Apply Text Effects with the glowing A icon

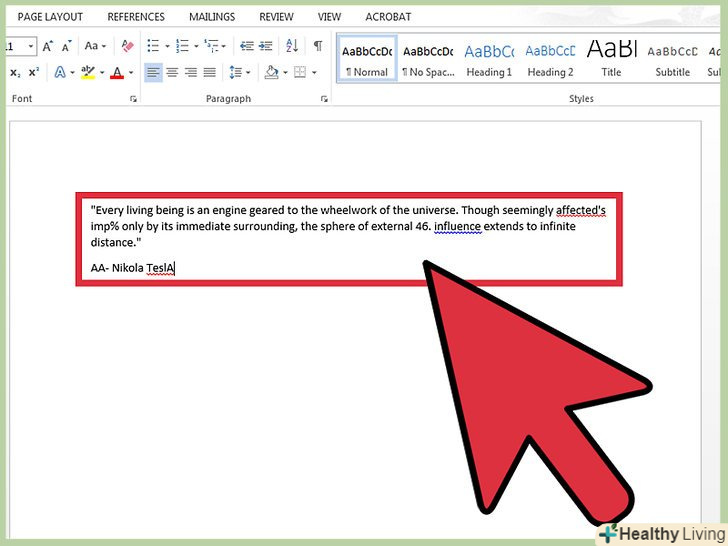tap(61, 73)
